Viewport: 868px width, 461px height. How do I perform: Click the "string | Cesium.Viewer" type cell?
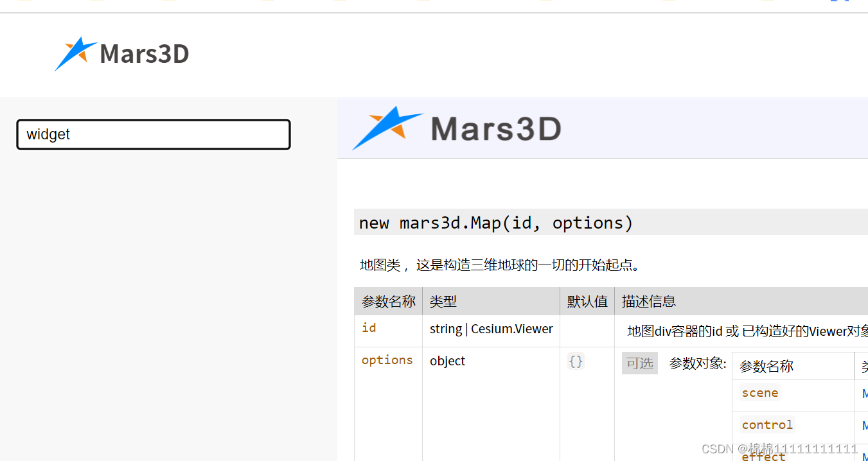pos(492,329)
